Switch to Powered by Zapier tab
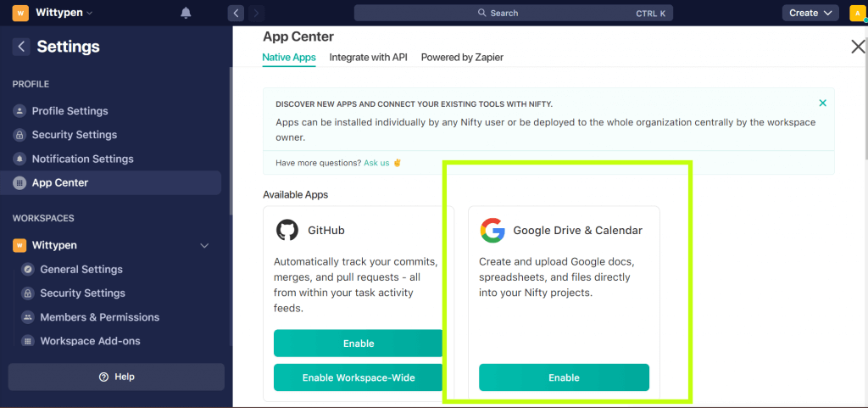Image resolution: width=868 pixels, height=408 pixels. [462, 57]
